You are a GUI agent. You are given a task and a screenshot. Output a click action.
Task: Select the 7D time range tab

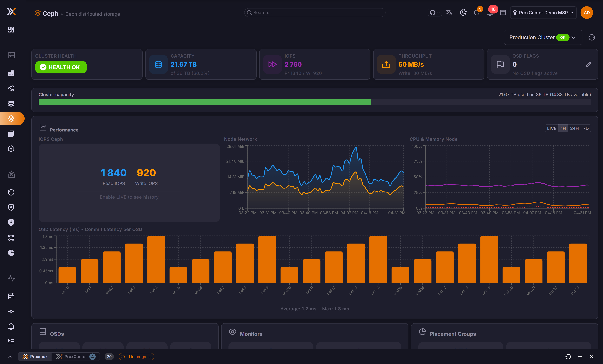586,128
